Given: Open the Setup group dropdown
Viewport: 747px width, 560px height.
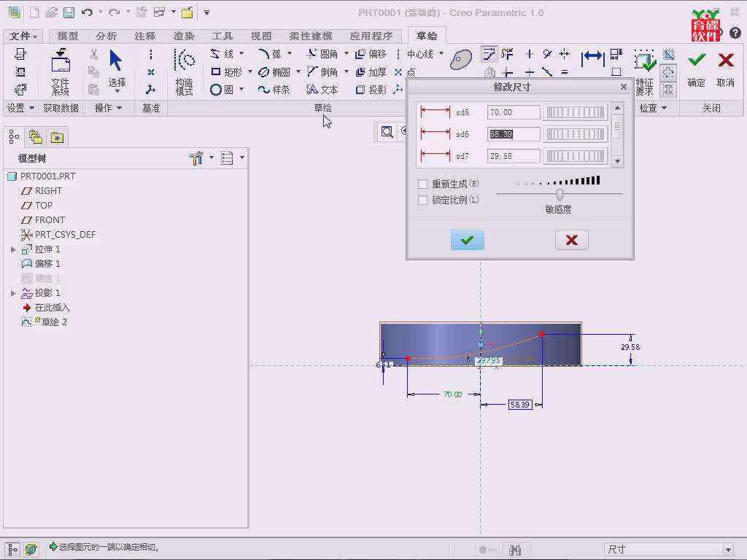Looking at the screenshot, I should coord(20,108).
